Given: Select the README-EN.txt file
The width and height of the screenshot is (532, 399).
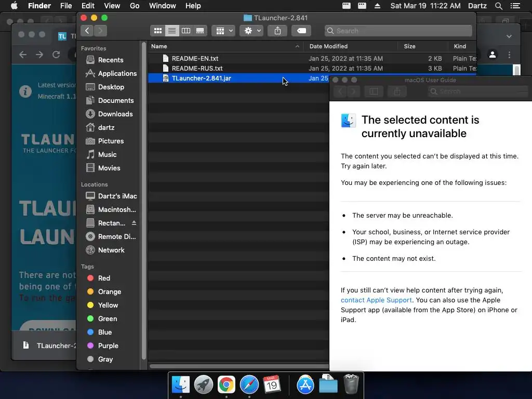Looking at the screenshot, I should click(312, 59).
